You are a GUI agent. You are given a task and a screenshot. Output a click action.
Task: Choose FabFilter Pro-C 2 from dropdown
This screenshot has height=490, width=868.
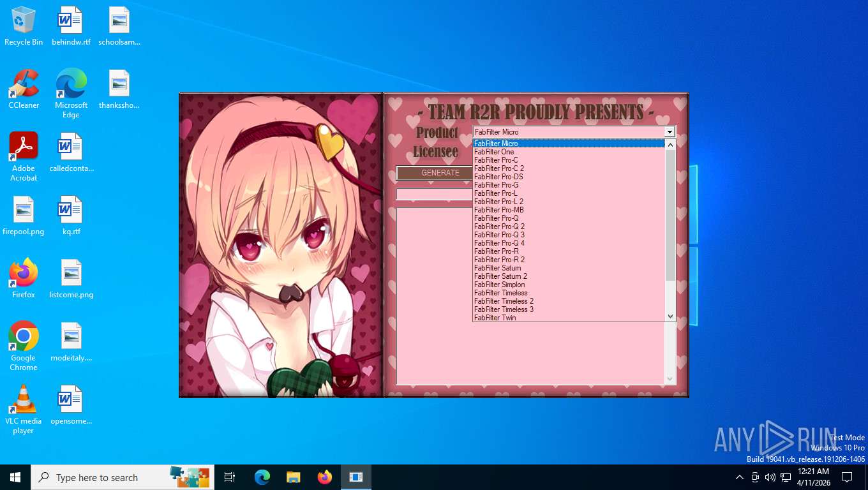[569, 168]
